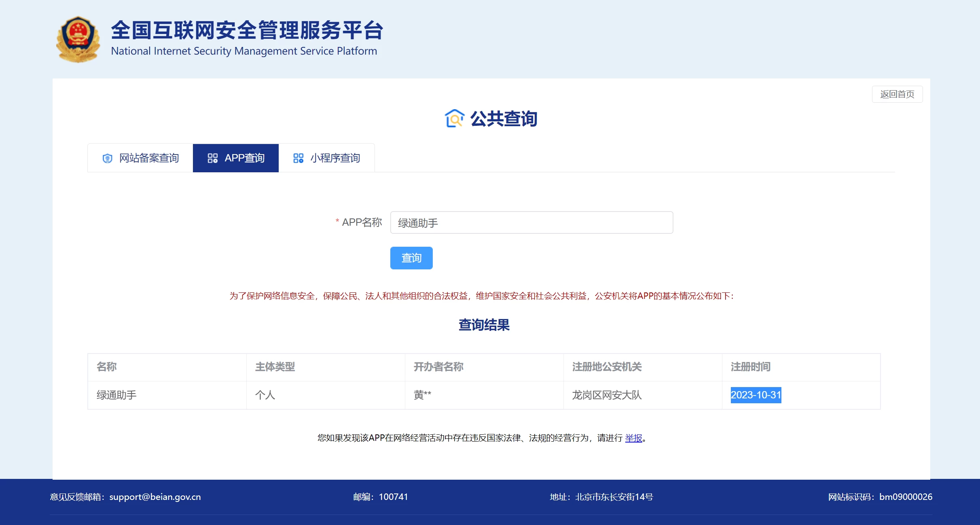
Task: Click the 公共查询 heading text
Action: pos(504,119)
